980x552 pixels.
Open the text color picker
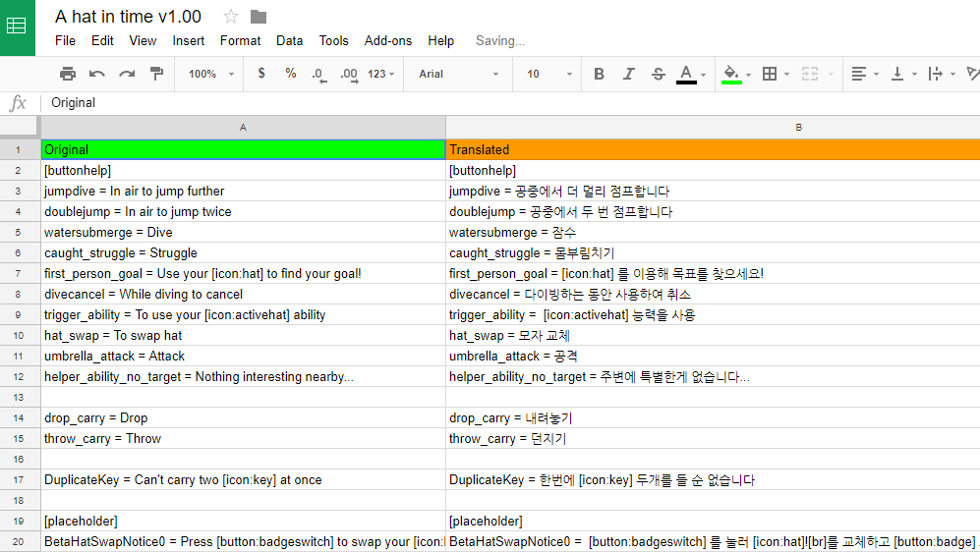tap(686, 74)
